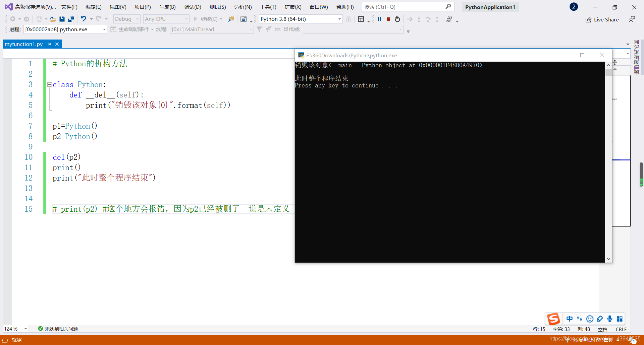Viewport: 644px width, 345px height.
Task: Click the Live Share button
Action: tap(602, 19)
